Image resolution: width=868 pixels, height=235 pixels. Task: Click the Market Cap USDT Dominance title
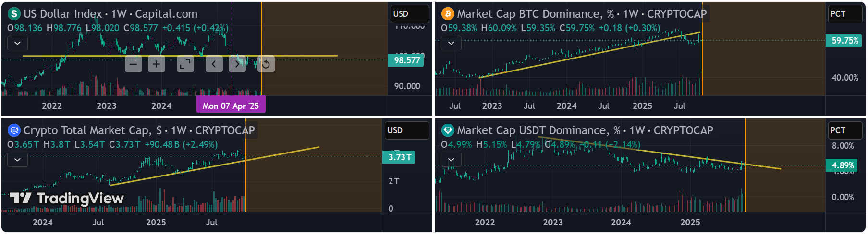(585, 130)
